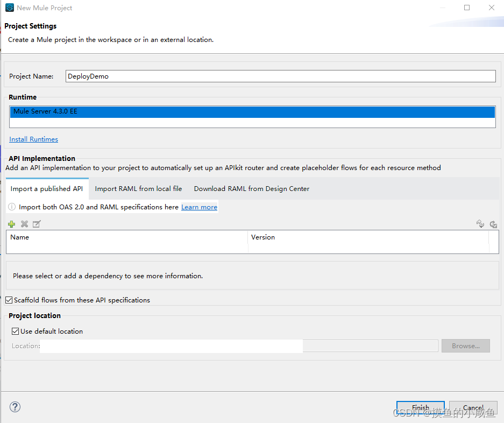The width and height of the screenshot is (504, 423).
Task: Select Mule Server 4.3.0 EE runtime
Action: 252,111
